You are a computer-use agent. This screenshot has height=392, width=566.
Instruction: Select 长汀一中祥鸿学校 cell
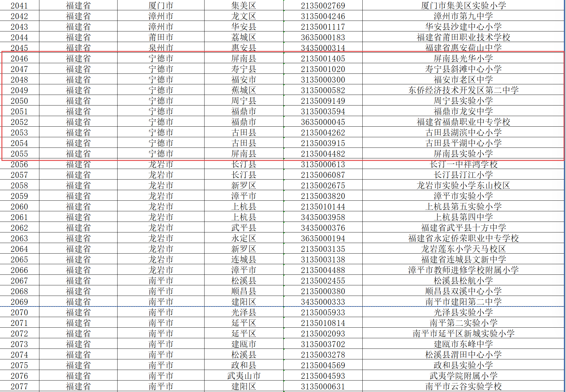(463, 164)
